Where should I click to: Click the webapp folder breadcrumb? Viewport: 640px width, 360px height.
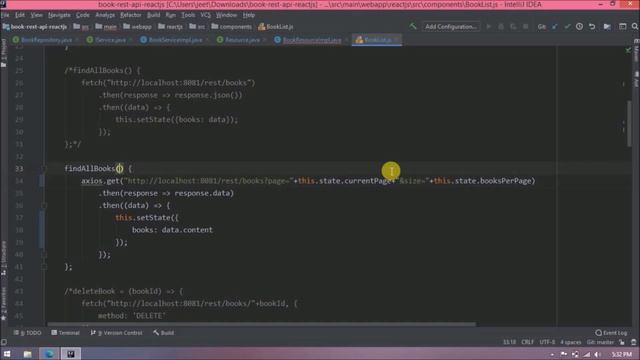coord(137,27)
